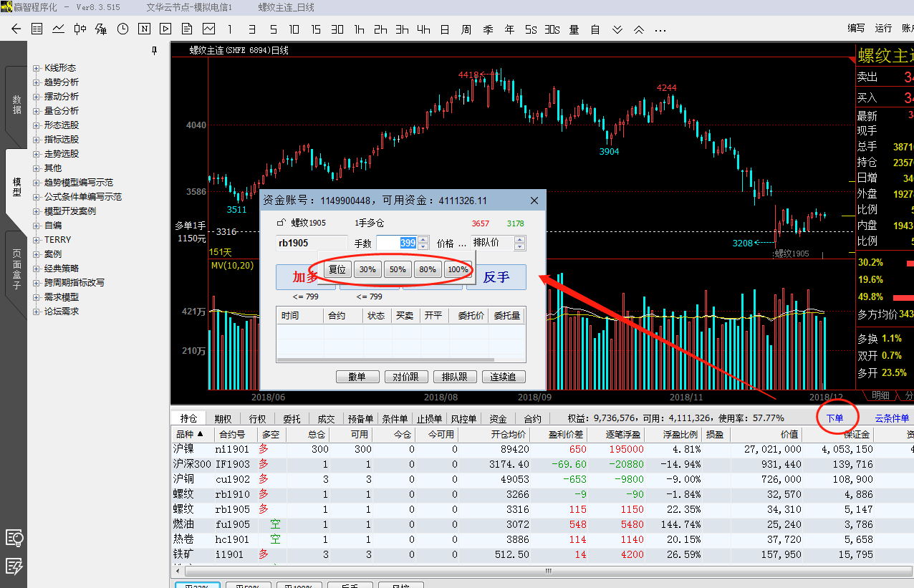Open the 云条件单 link

(892, 418)
